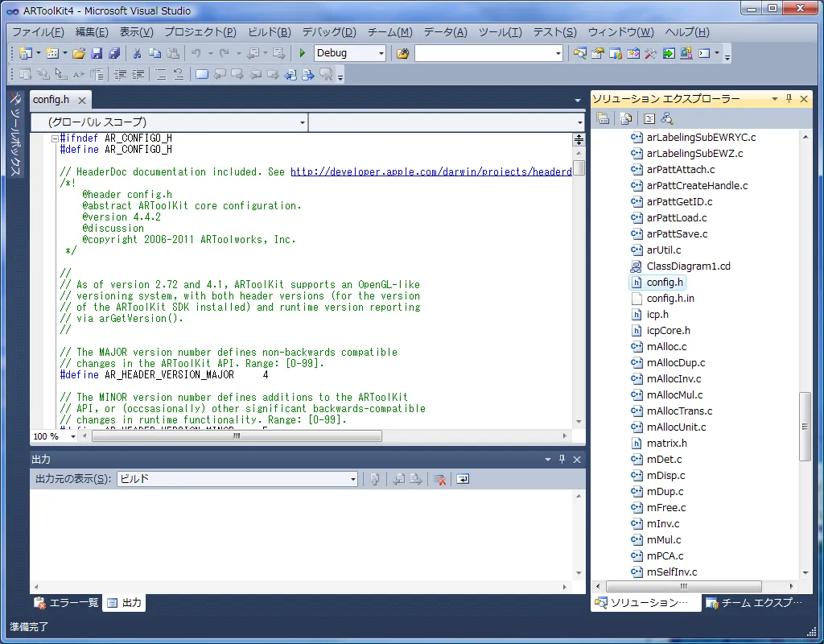Decrease indent with the outdent icon
Viewport: 824px width, 644px height.
(x=121, y=75)
